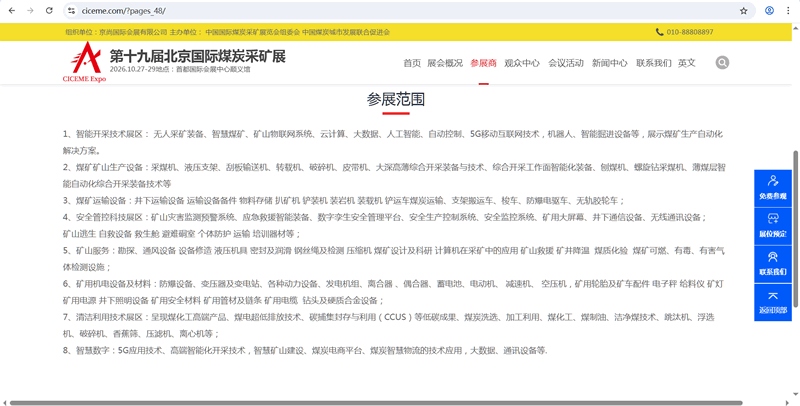View site information icon in address bar
Image resolution: width=800 pixels, height=406 pixels.
pos(72,11)
